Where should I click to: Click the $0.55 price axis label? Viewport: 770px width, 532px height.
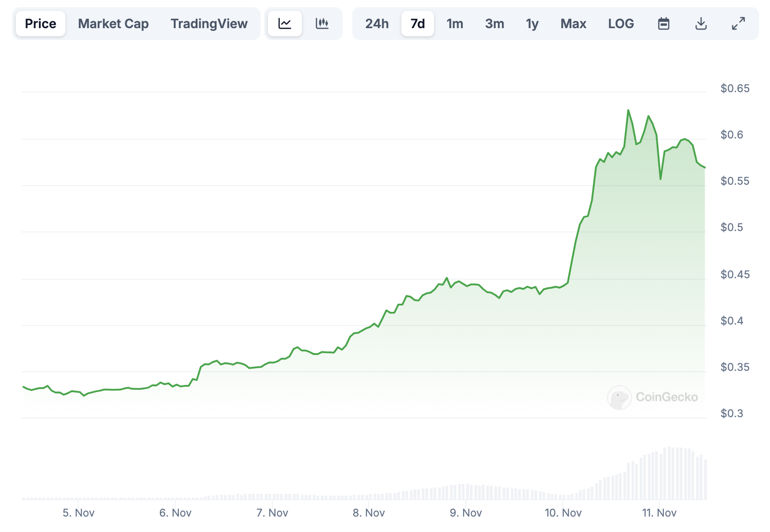[735, 181]
